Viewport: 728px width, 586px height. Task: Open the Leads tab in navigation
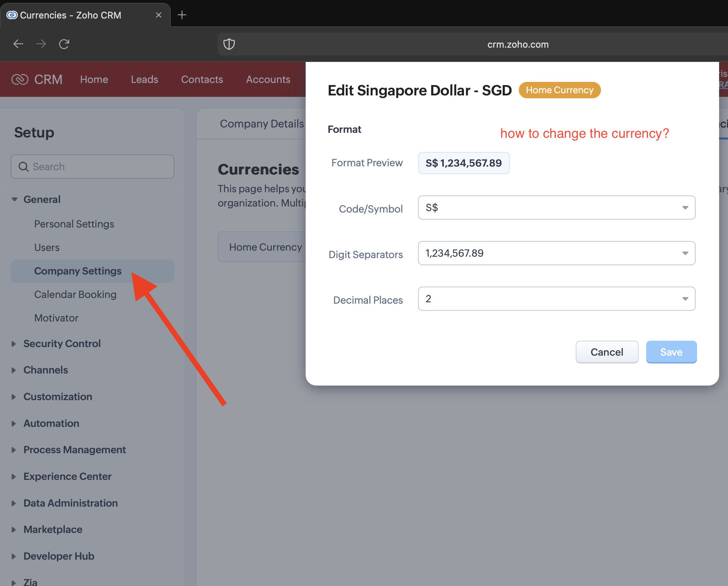point(144,79)
